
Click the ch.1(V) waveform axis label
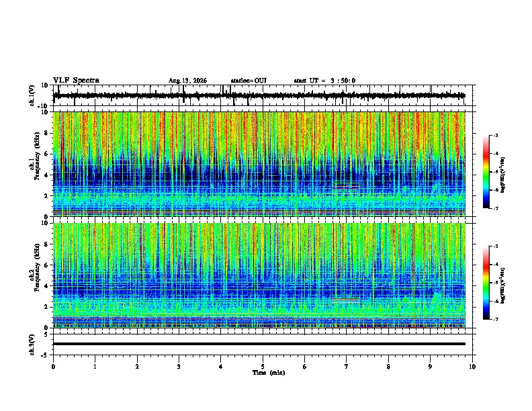point(32,95)
